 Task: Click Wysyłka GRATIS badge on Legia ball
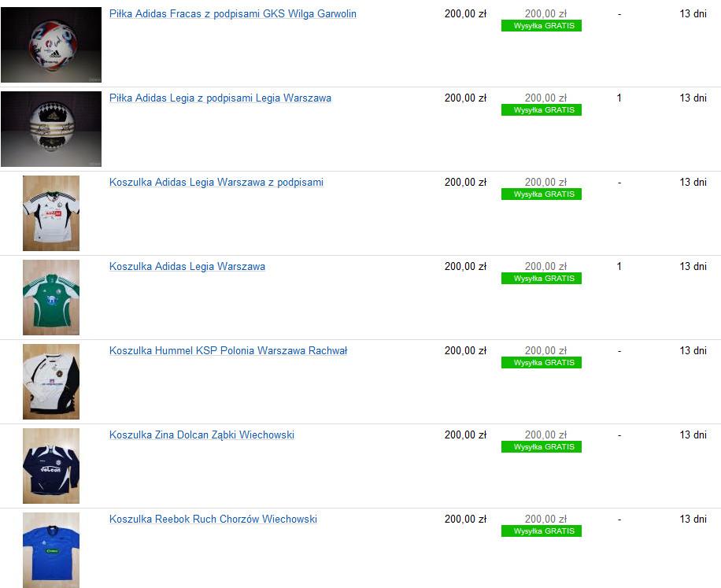click(542, 110)
